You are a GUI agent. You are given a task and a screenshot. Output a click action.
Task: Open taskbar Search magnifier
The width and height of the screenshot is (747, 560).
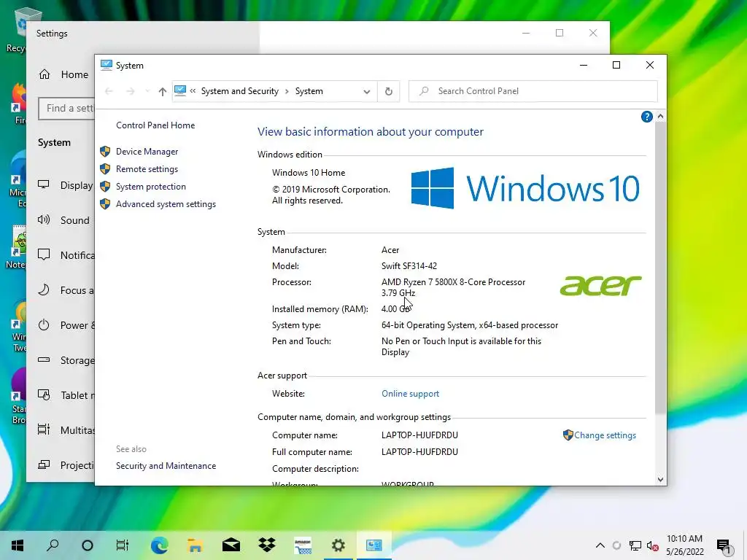pos(53,545)
